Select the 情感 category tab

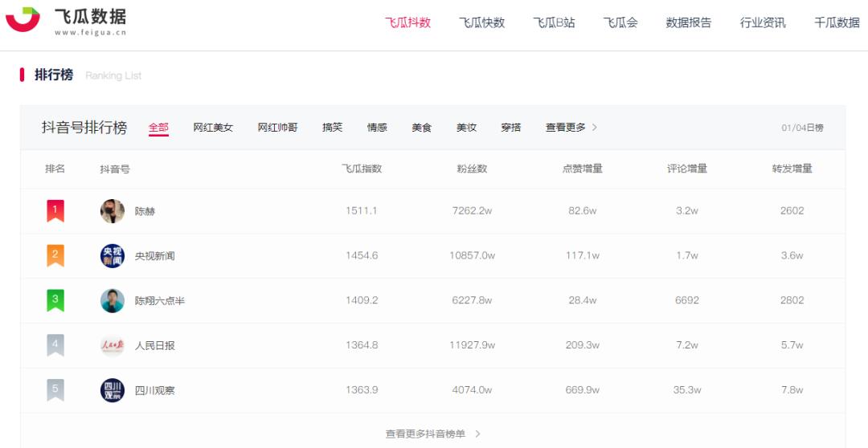click(x=377, y=128)
